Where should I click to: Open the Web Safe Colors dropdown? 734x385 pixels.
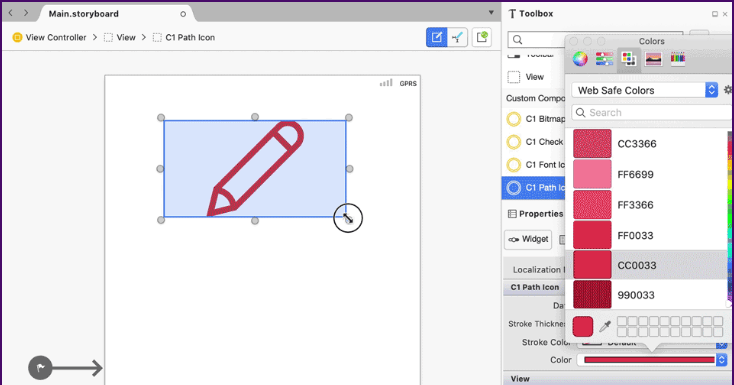645,90
